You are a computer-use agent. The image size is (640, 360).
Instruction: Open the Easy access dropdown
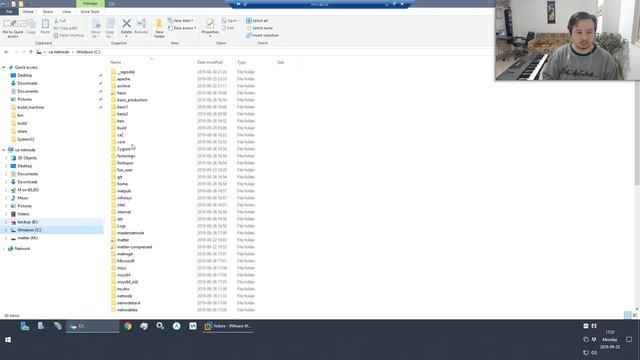tap(182, 28)
